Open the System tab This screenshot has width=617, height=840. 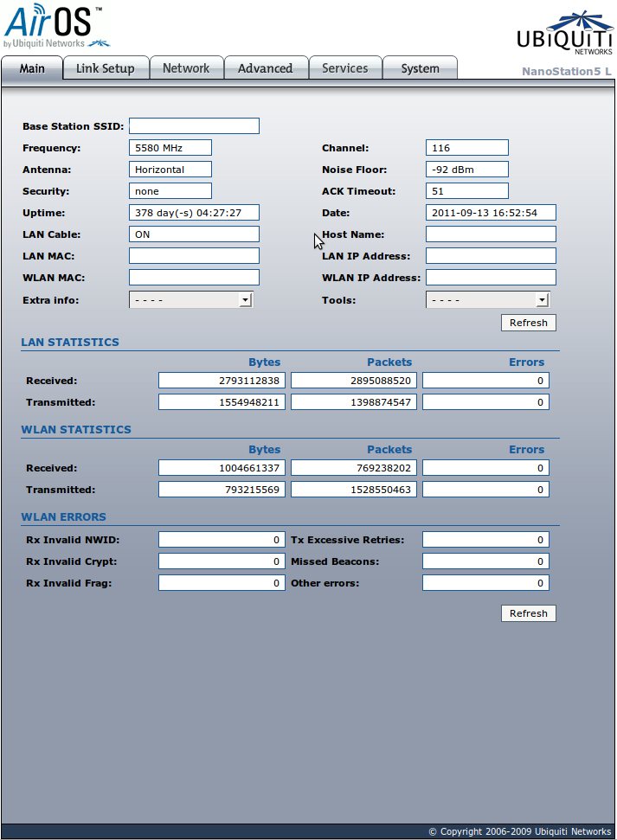click(x=420, y=68)
